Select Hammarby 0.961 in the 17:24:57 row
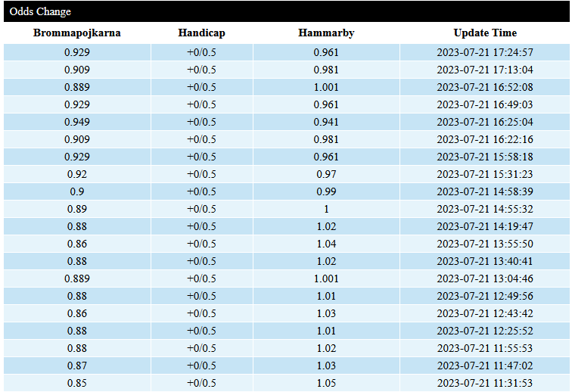572x392 pixels. pyautogui.click(x=326, y=52)
